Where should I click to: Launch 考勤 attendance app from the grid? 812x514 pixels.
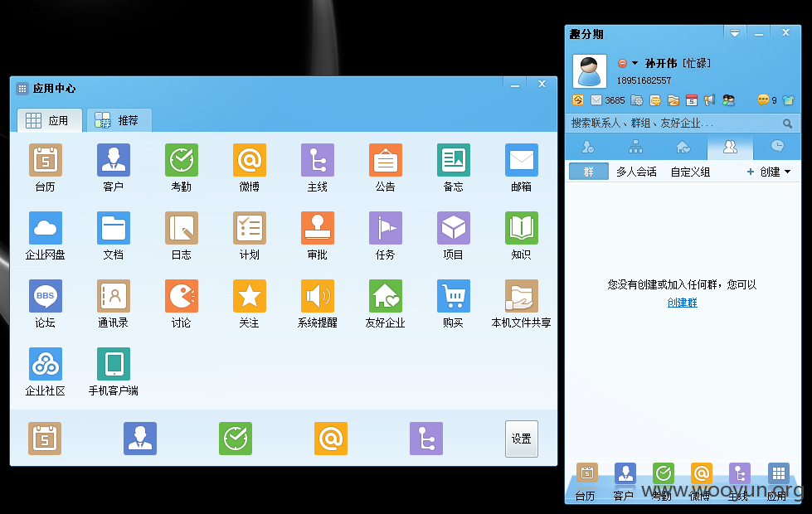182,161
